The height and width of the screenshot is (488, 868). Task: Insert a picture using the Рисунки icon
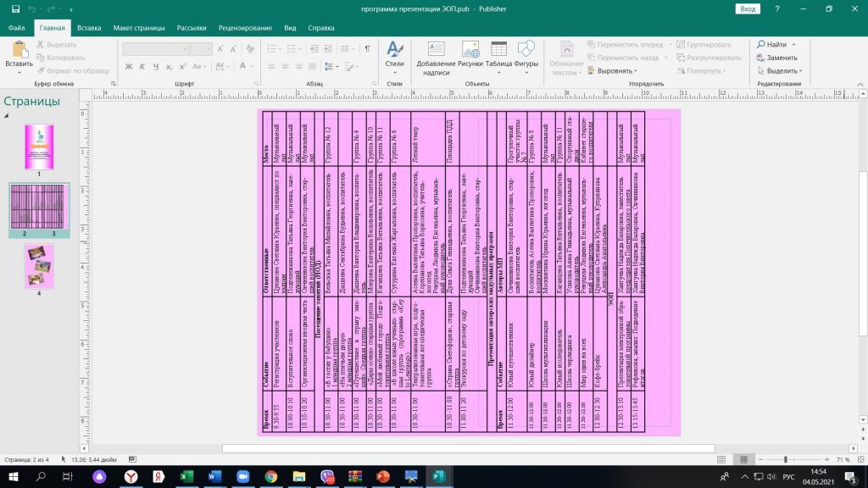[470, 56]
